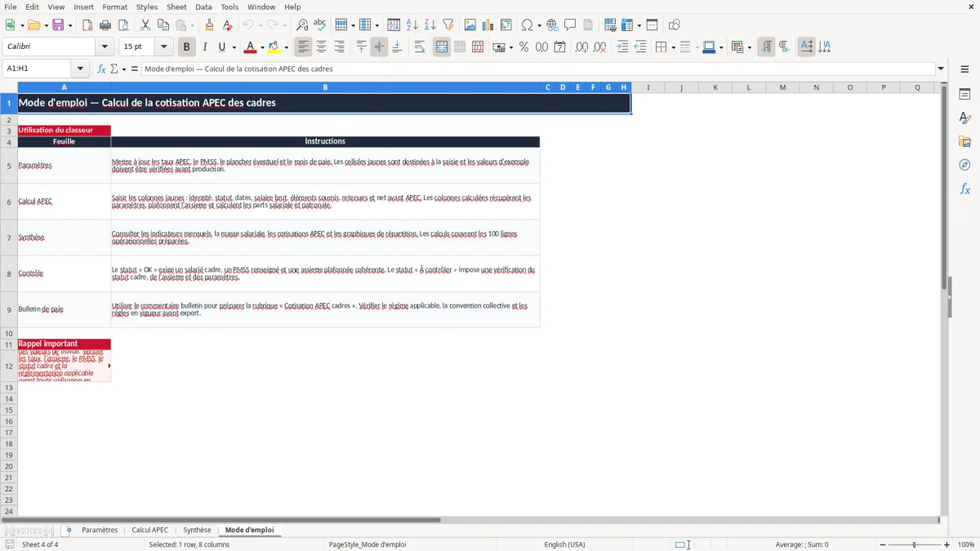The width and height of the screenshot is (980, 551).
Task: Open the Borders dropdown arrow
Action: [x=672, y=47]
